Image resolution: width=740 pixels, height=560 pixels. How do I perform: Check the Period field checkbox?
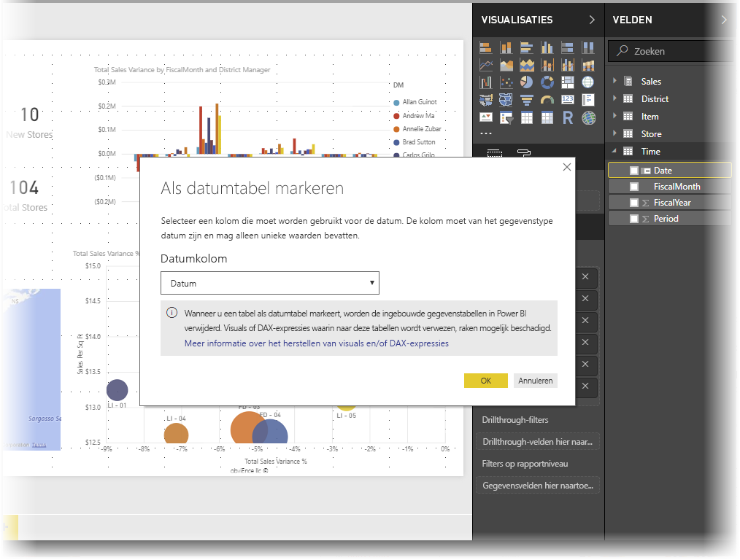pyautogui.click(x=633, y=217)
